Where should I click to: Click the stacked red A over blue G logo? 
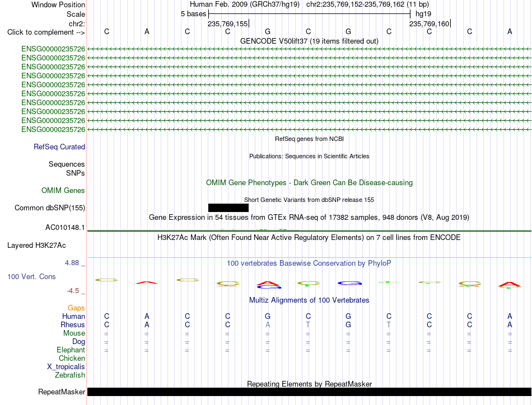click(x=268, y=285)
